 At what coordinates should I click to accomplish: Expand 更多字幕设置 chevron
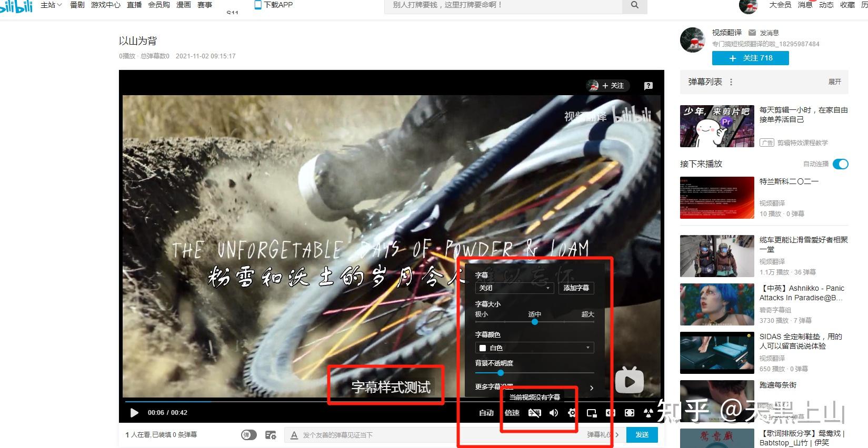pos(592,388)
